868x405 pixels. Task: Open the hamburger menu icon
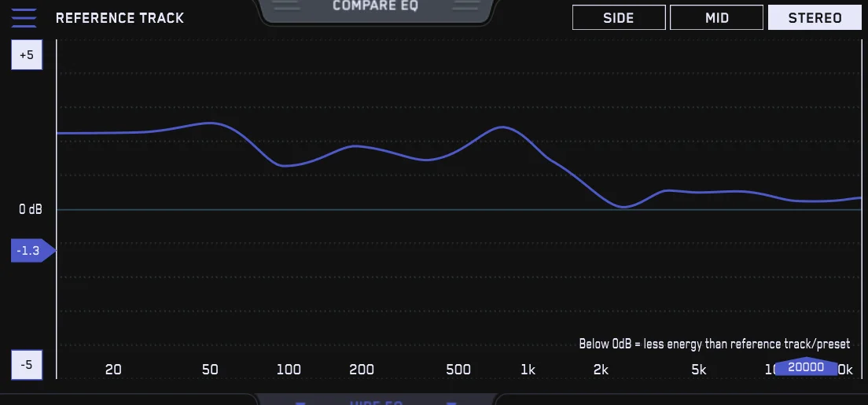[24, 18]
